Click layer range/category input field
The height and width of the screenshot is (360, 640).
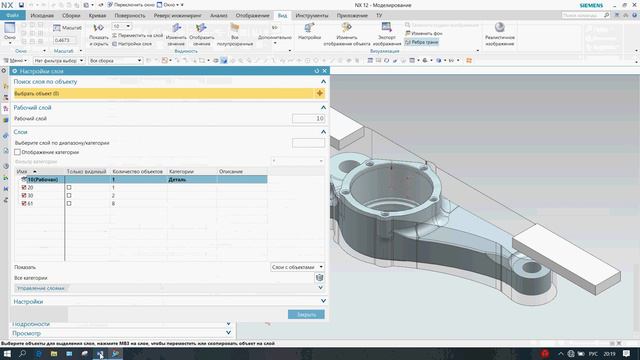click(309, 143)
